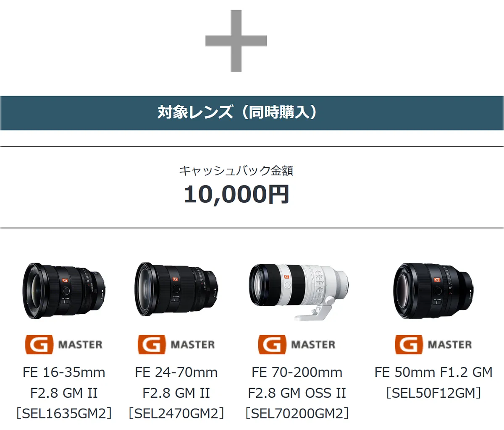Click G Master logo under 50mm lens
Image resolution: width=504 pixels, height=430 pixels.
coord(433,344)
